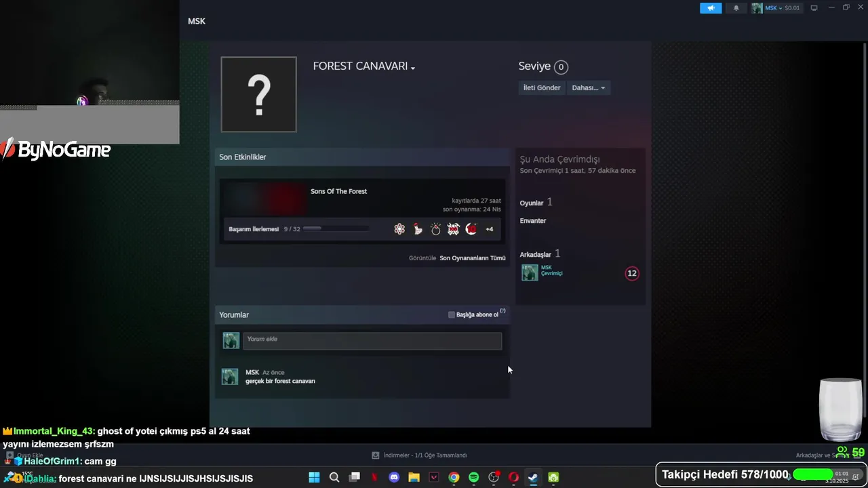Viewport: 868px width, 488px height.
Task: Open Oyunlar 1 games list
Action: [x=536, y=203]
